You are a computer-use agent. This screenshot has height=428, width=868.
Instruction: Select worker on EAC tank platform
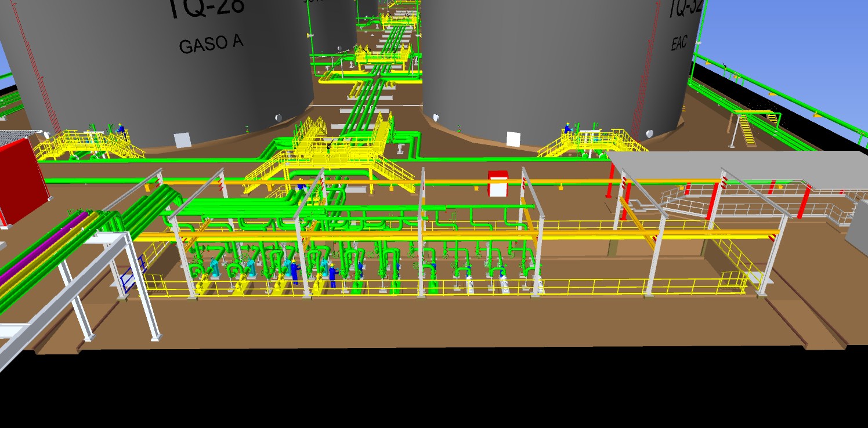click(x=567, y=129)
